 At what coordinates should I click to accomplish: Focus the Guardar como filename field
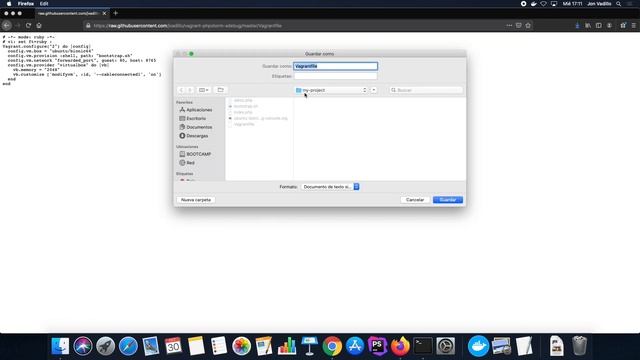tap(336, 66)
